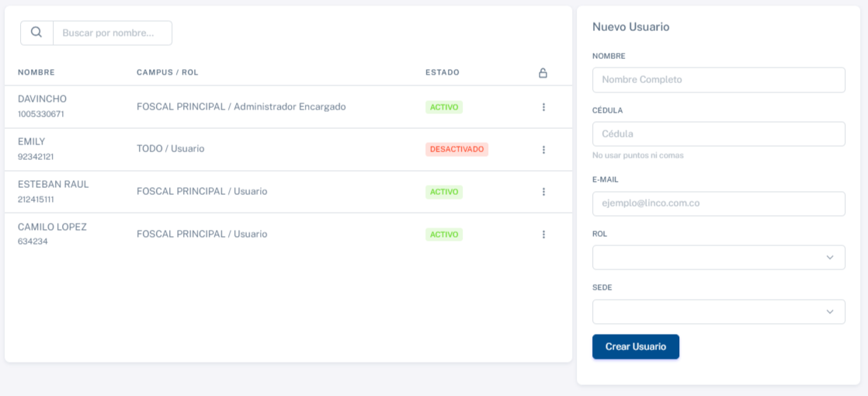Open actions menu for ESTEBAN RAUL
This screenshot has width=868, height=396.
click(x=543, y=192)
